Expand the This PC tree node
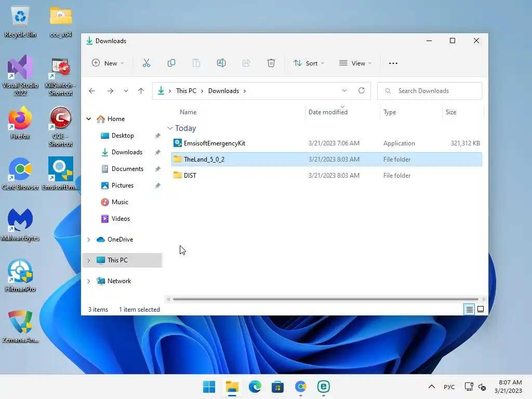This screenshot has height=399, width=532. (88, 260)
